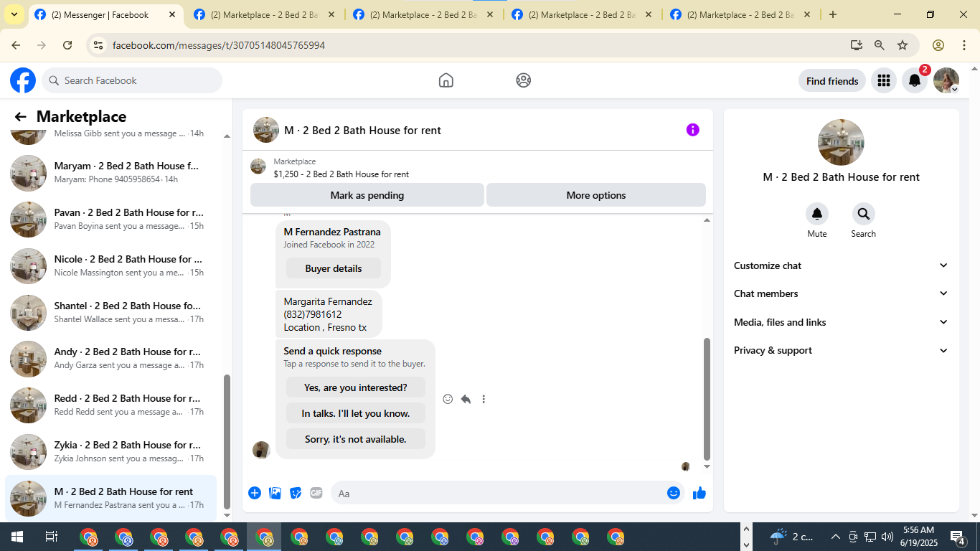Send 'Sorry, it's not available.' response

[356, 439]
